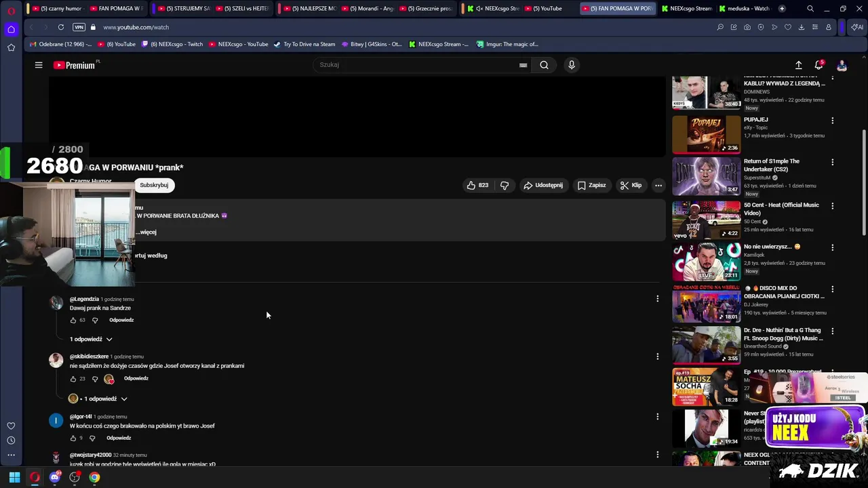This screenshot has width=868, height=488.
Task: Dislike @igor-t4l's comment
Action: (x=92, y=438)
